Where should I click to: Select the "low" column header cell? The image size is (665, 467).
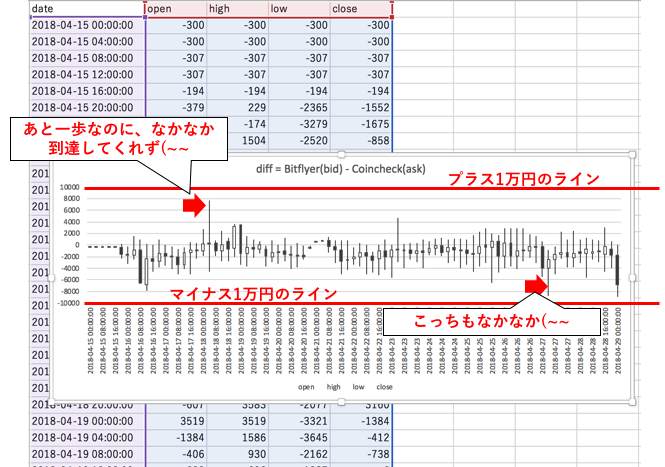pyautogui.click(x=299, y=9)
